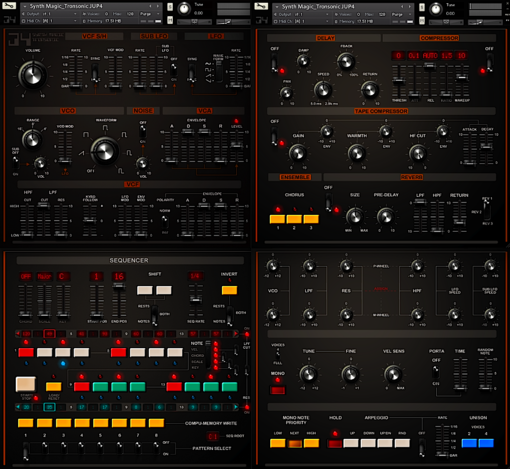This screenshot has height=469, width=510.
Task: Expand the Midi Ch dropdown in left header
Action: (49, 21)
